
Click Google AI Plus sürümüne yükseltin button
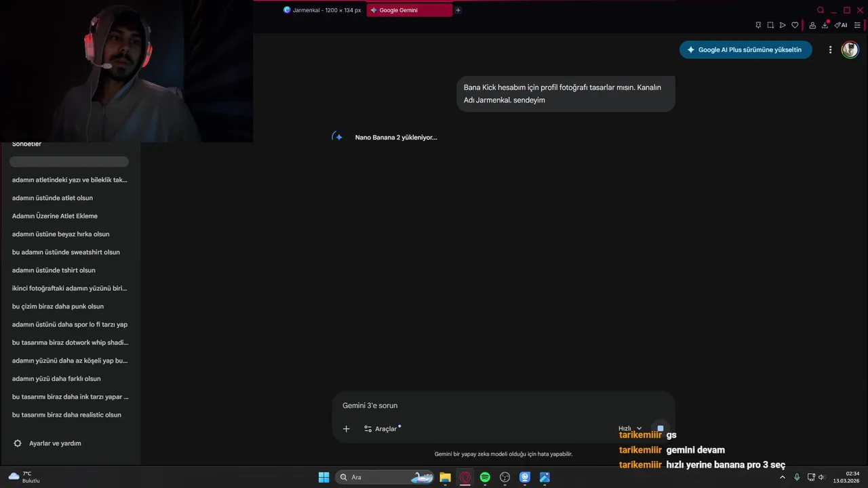745,49
